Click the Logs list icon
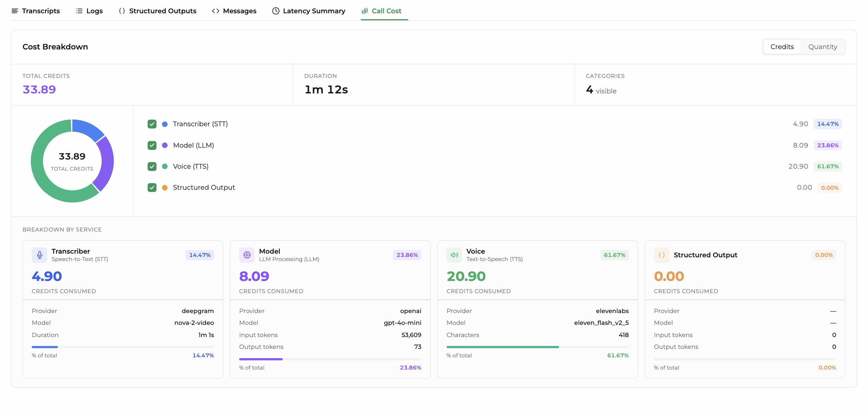 point(79,11)
